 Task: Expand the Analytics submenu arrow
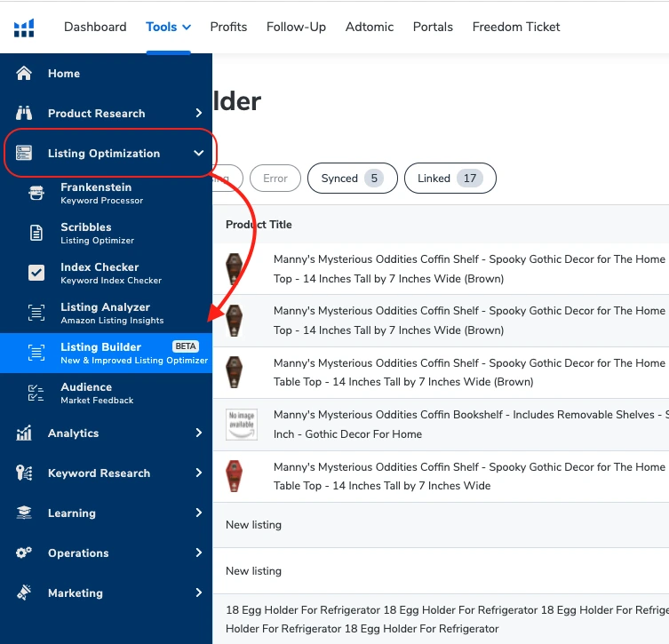pyautogui.click(x=198, y=433)
